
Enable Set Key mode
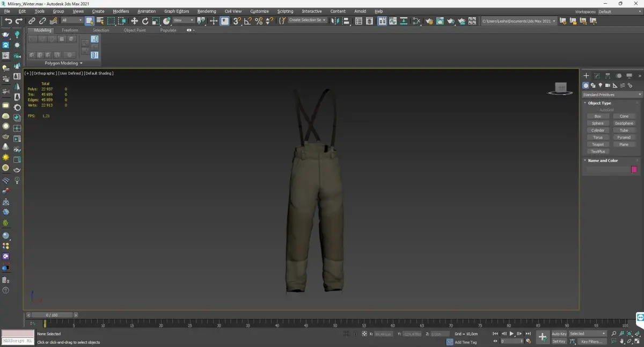pyautogui.click(x=559, y=341)
